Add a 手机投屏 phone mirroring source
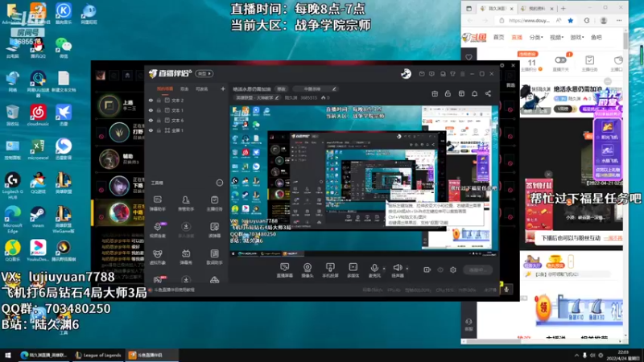This screenshot has height=362, width=644. pyautogui.click(x=330, y=270)
